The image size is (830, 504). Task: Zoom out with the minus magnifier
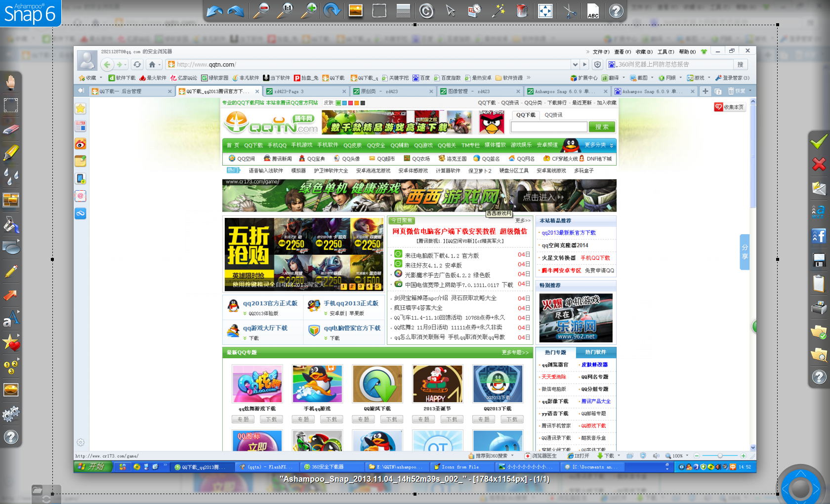click(261, 10)
